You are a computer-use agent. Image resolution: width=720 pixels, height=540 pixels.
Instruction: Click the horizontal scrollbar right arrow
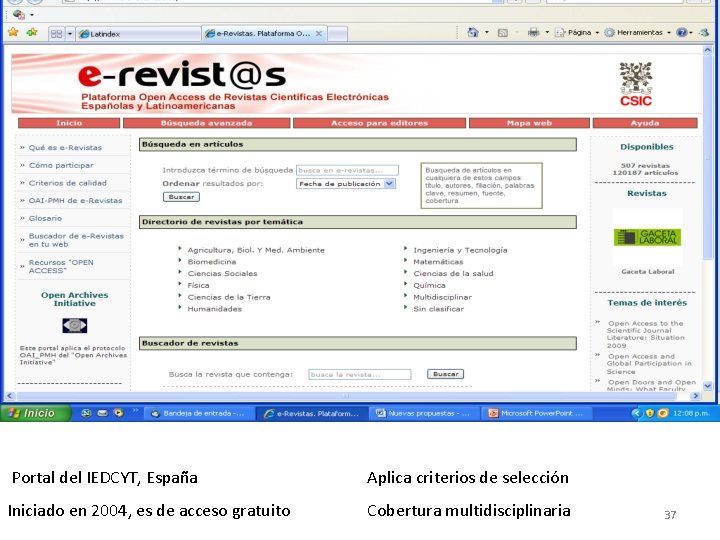[696, 396]
